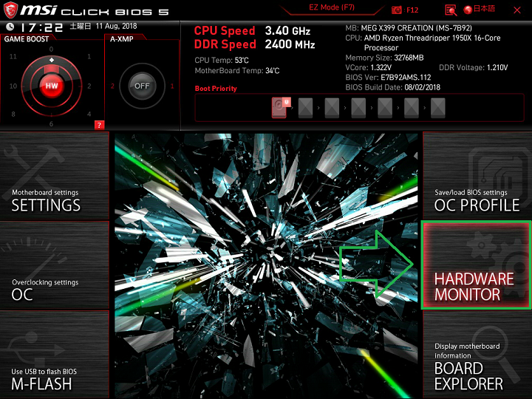Set Game Boost dial to level 2
532x399 pixels.
pyautogui.click(x=89, y=86)
